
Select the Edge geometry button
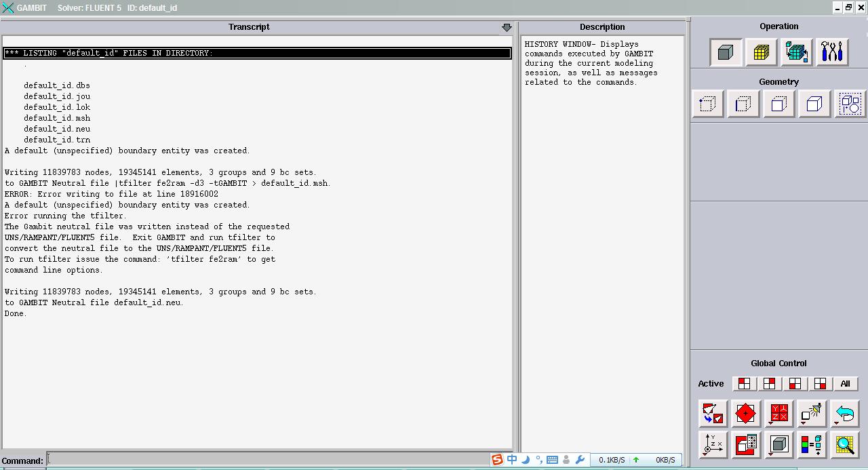(x=743, y=104)
